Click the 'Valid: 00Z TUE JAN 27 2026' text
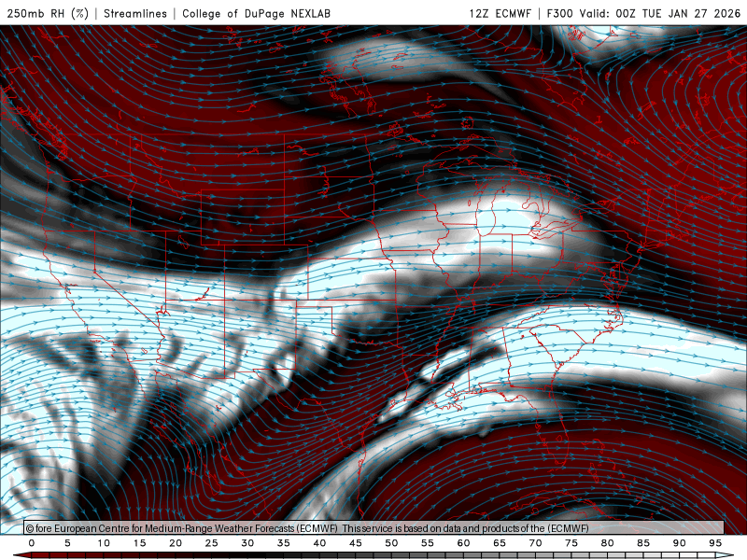The width and height of the screenshot is (747, 560). [660, 13]
